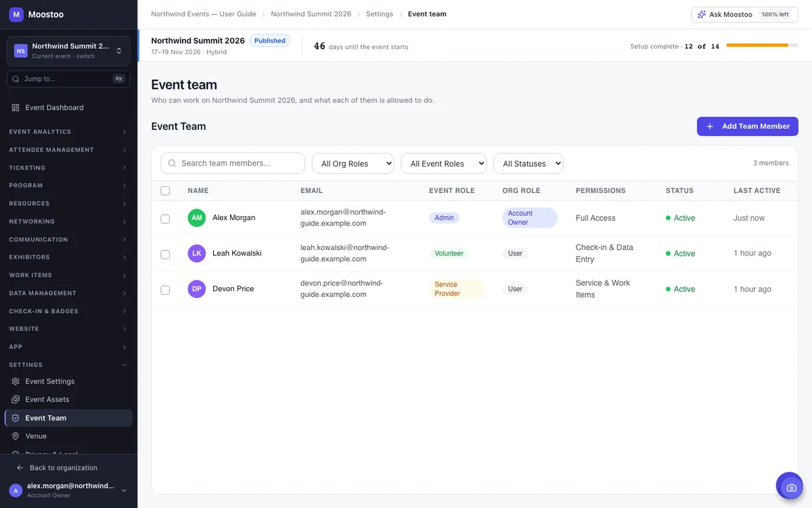Click the Published status badge
The image size is (812, 508).
click(x=270, y=41)
